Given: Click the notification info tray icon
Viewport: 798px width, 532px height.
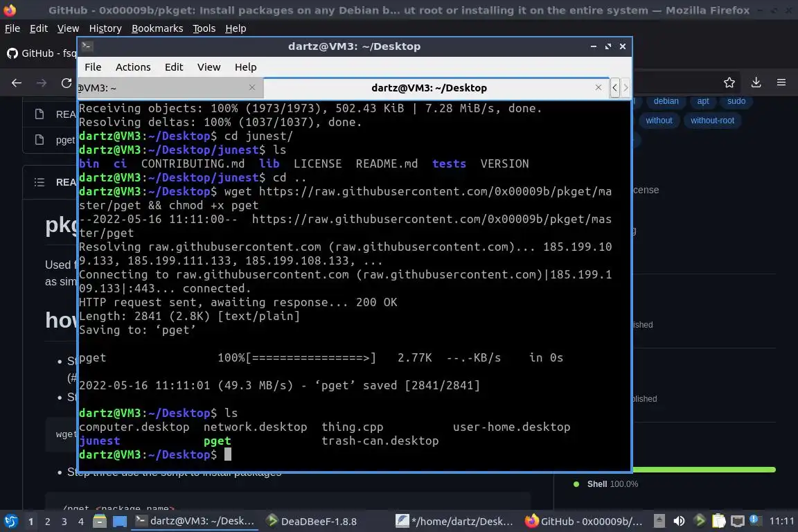Looking at the screenshot, I should point(754,520).
